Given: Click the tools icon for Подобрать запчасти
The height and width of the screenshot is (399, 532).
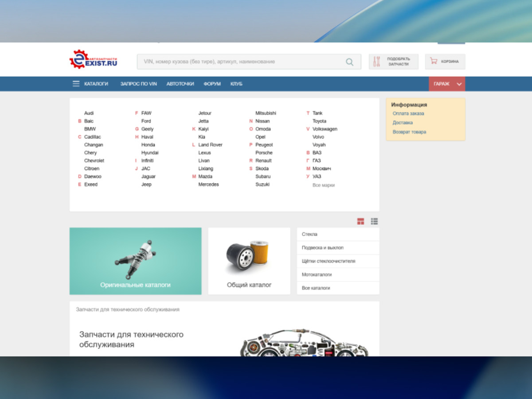Looking at the screenshot, I should point(377,62).
